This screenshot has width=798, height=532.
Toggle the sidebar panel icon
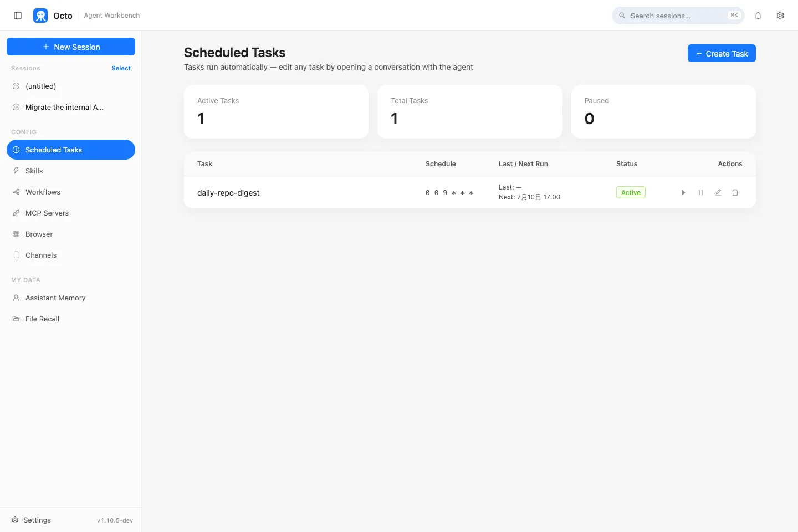pyautogui.click(x=18, y=16)
